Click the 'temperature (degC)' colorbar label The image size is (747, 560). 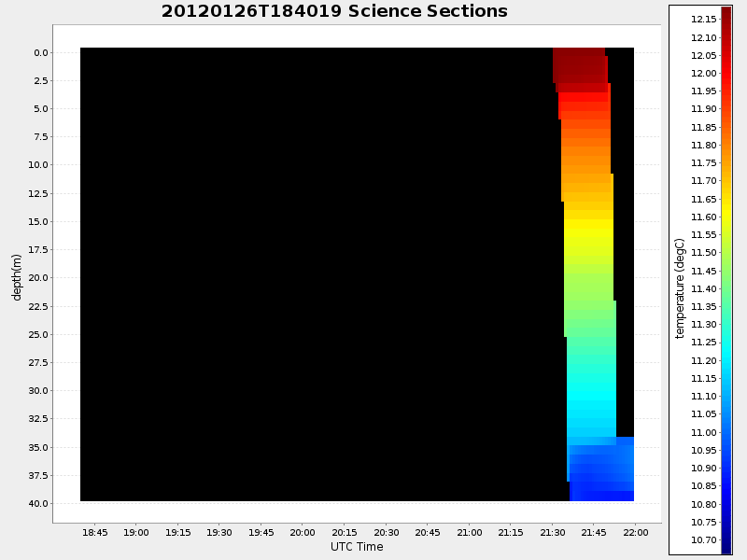680,288
